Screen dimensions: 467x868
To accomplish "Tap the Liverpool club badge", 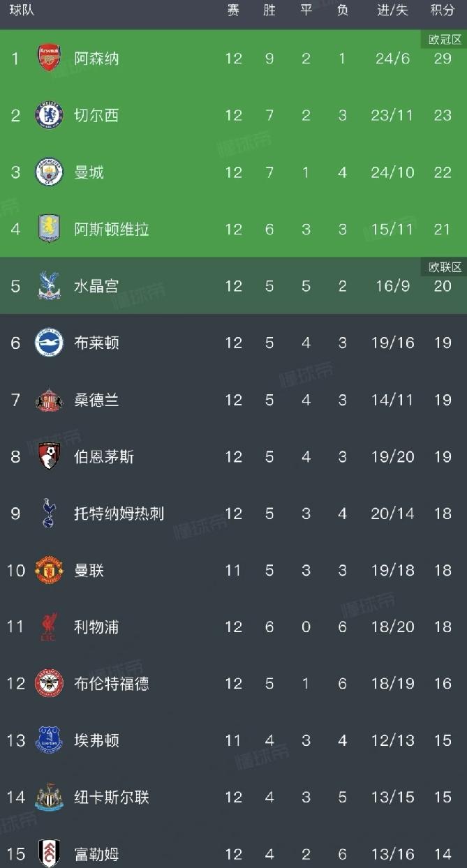I will [x=50, y=627].
